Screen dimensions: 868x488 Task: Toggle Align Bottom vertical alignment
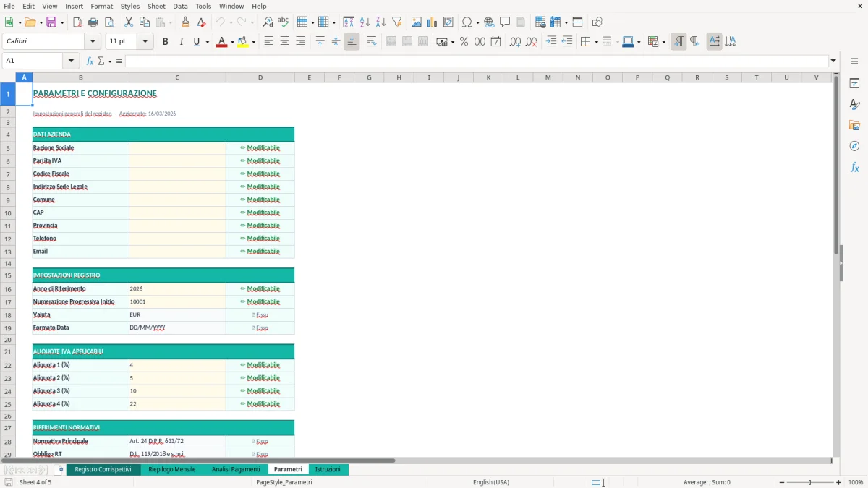352,42
